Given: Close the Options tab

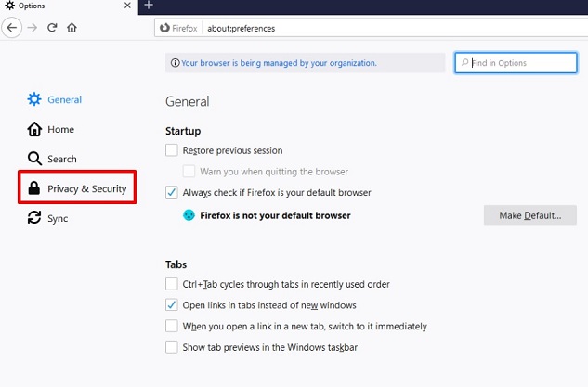Looking at the screenshot, I should (x=127, y=6).
